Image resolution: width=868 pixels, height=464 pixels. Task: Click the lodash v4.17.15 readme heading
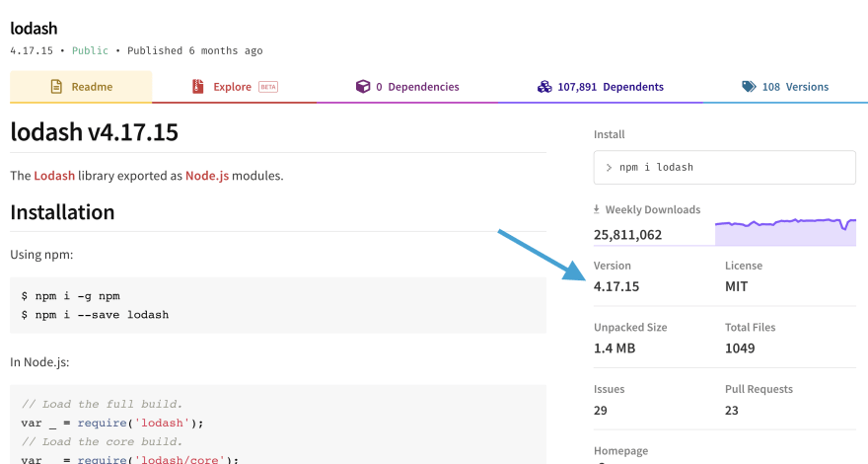pyautogui.click(x=94, y=132)
